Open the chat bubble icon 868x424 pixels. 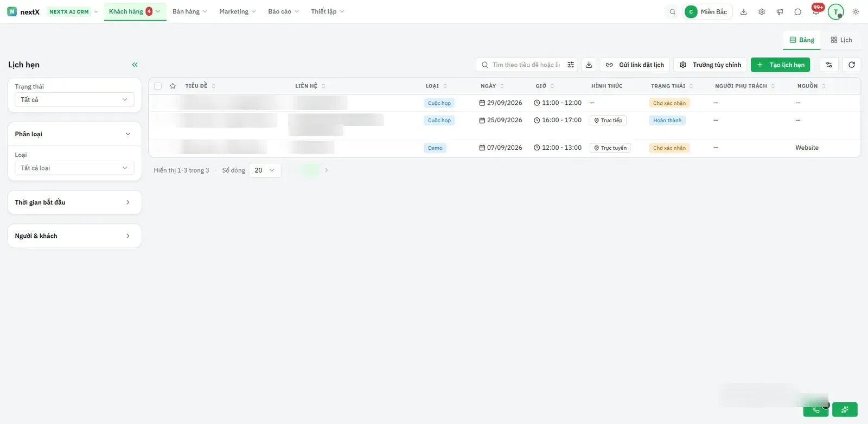pyautogui.click(x=797, y=11)
